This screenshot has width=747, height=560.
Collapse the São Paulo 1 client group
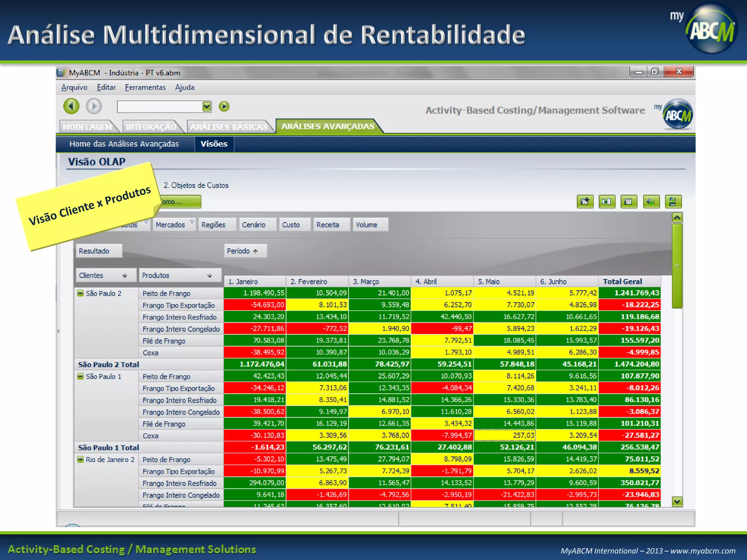(81, 376)
